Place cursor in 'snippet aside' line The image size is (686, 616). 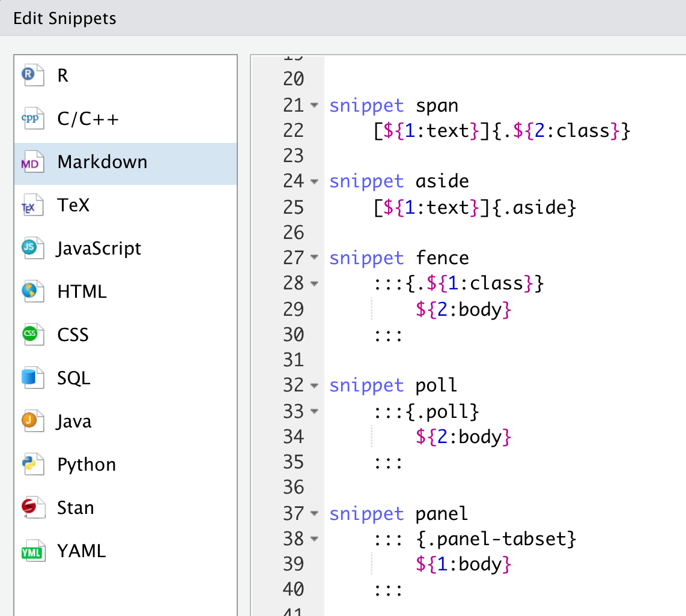click(399, 181)
